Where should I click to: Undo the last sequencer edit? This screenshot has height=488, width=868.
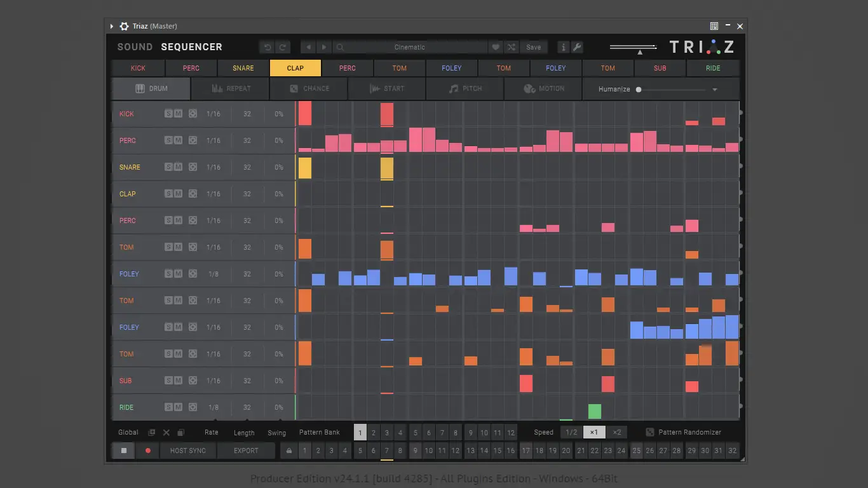[268, 47]
